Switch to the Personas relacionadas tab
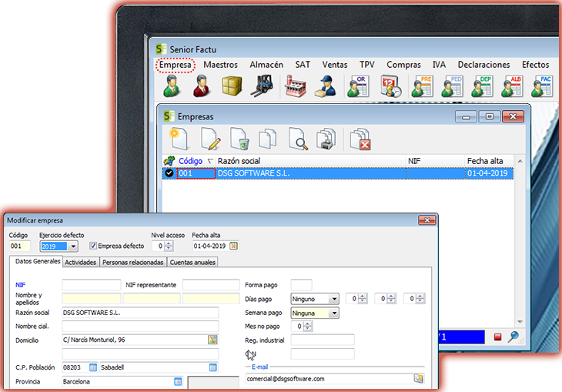 (x=132, y=263)
